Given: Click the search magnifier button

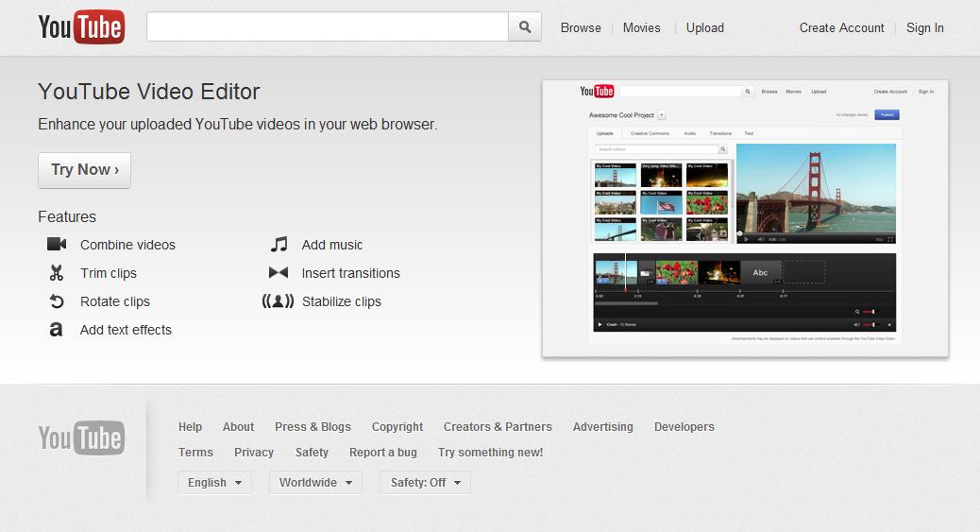Looking at the screenshot, I should 525,26.
